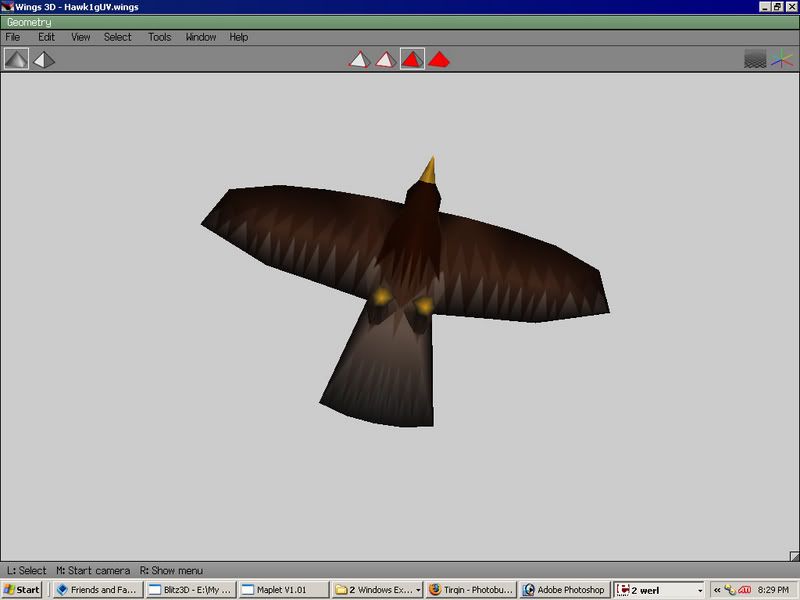Switch to body selection mode
The width and height of the screenshot is (800, 600).
pos(439,59)
